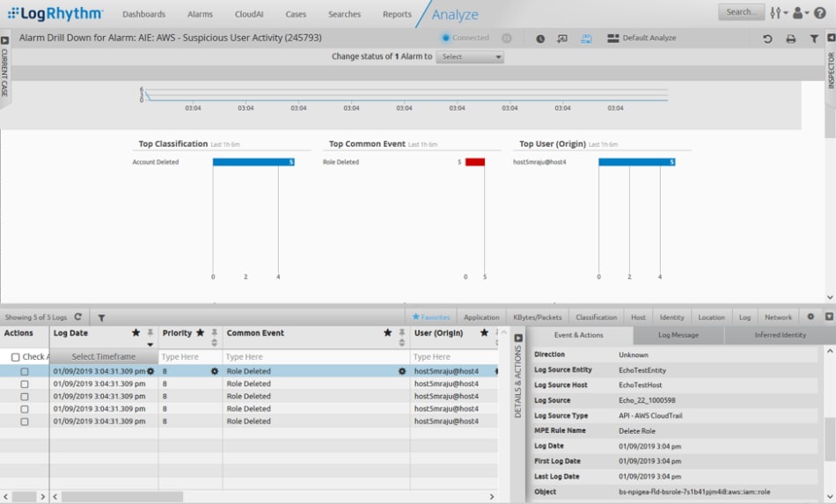This screenshot has height=504, width=836.
Task: Switch to the Favorites grid tab
Action: click(431, 317)
